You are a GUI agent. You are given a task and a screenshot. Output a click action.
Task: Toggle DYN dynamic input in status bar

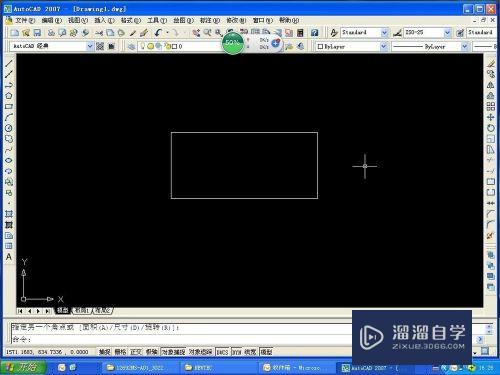pyautogui.click(x=236, y=352)
